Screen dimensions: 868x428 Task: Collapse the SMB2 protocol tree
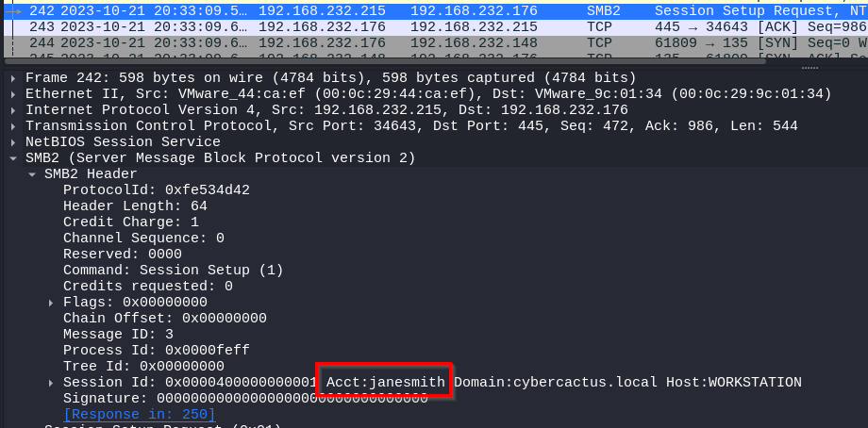click(13, 157)
